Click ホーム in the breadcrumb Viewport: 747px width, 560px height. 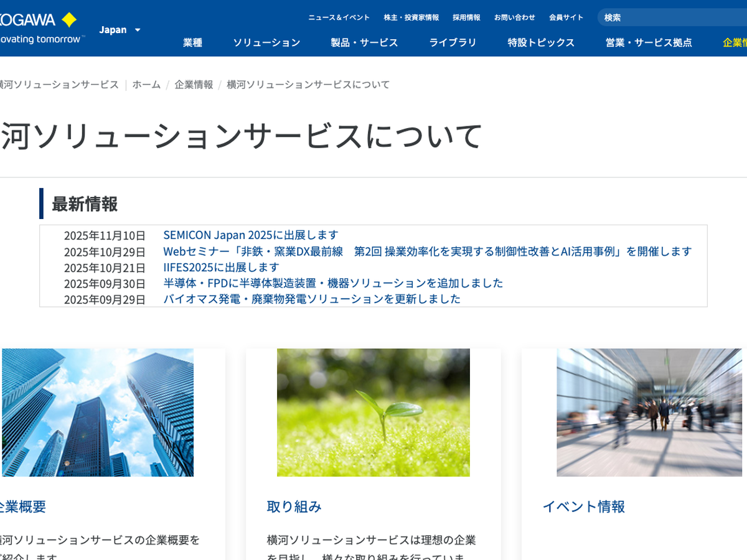click(146, 85)
